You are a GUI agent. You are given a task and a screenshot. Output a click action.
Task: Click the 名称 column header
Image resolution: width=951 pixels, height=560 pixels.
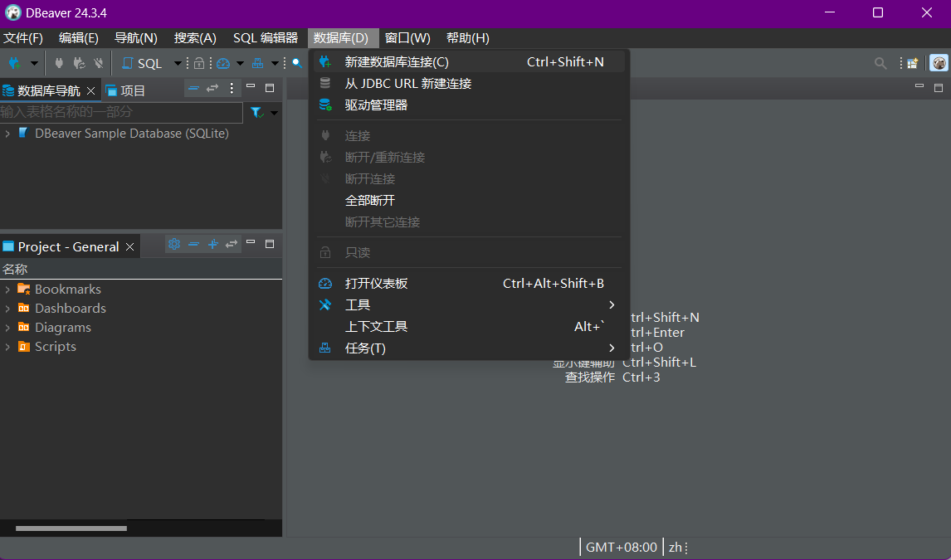click(x=141, y=269)
